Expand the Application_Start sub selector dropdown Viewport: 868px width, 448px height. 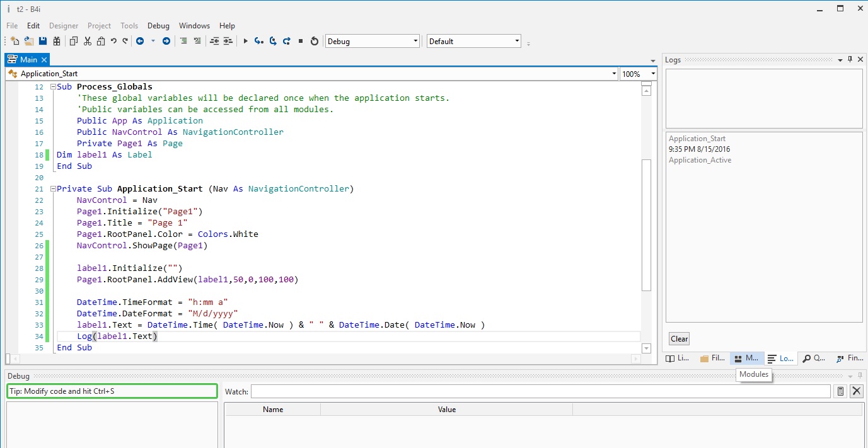click(x=614, y=74)
